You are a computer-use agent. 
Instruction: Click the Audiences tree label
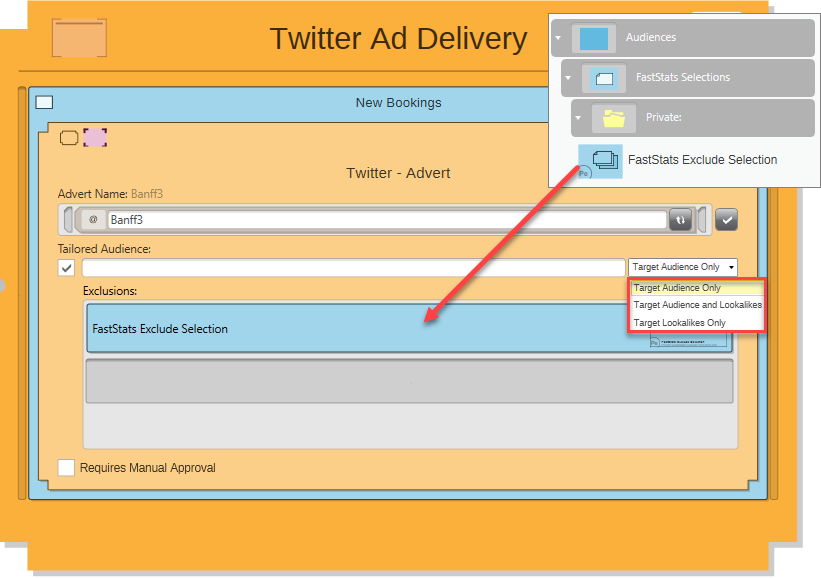point(651,37)
